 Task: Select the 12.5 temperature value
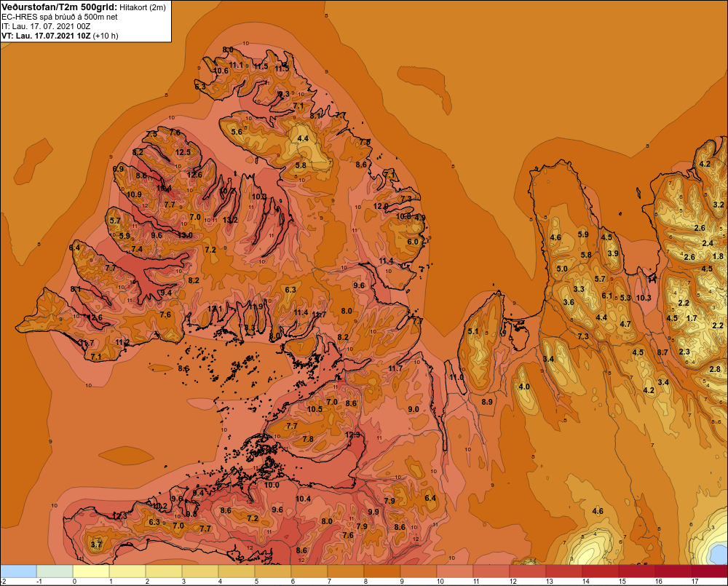(x=183, y=152)
